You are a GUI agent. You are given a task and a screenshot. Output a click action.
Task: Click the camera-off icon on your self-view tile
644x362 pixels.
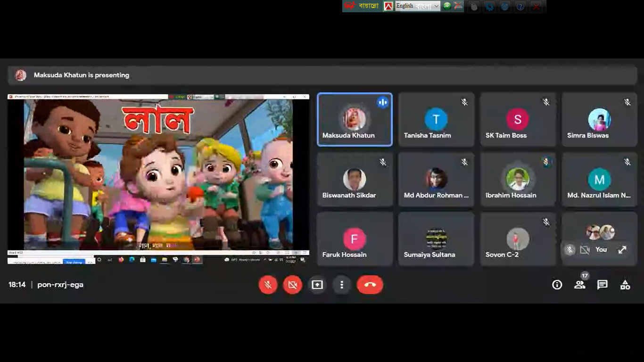(x=585, y=250)
